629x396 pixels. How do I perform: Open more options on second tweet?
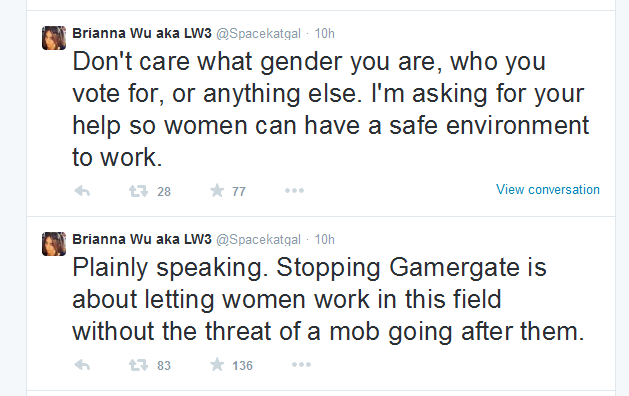tap(301, 365)
